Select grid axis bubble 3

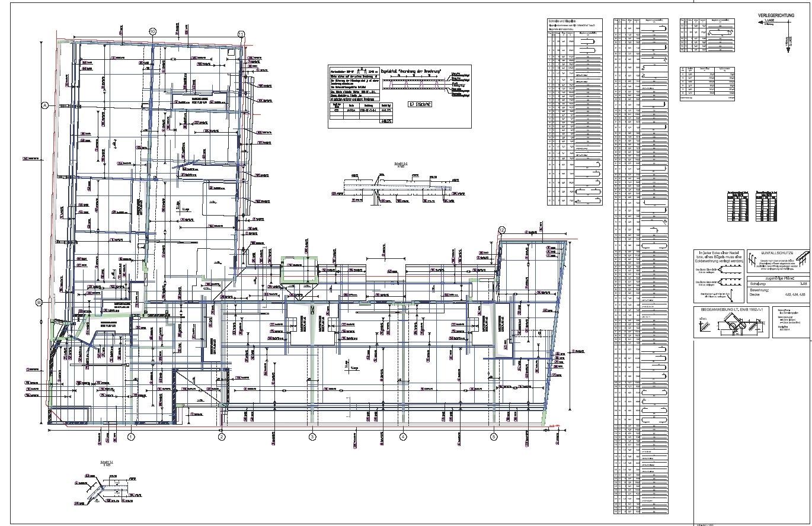pyautogui.click(x=312, y=437)
